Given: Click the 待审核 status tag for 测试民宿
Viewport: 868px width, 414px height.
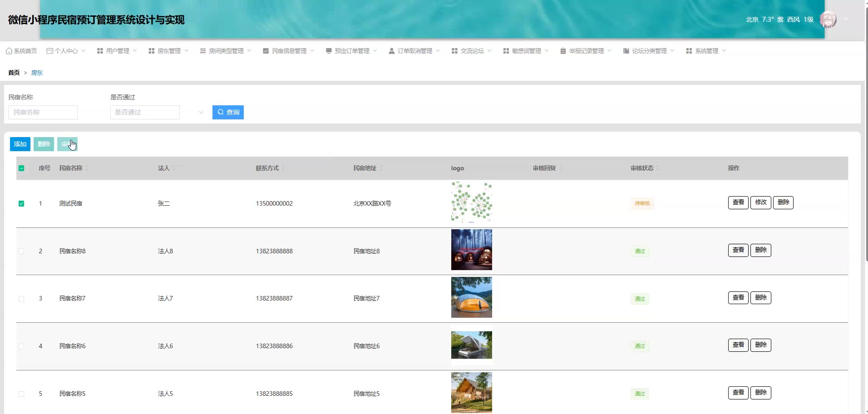Looking at the screenshot, I should [x=642, y=203].
